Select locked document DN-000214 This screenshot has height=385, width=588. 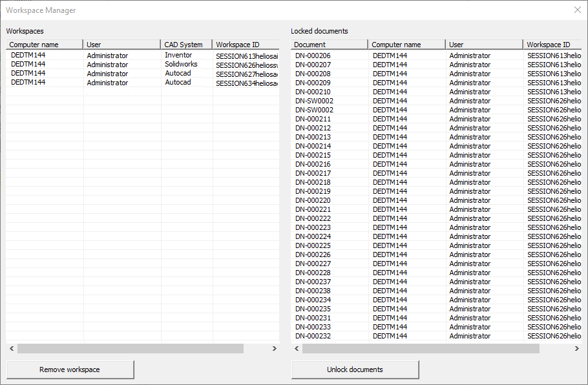pyautogui.click(x=437, y=146)
